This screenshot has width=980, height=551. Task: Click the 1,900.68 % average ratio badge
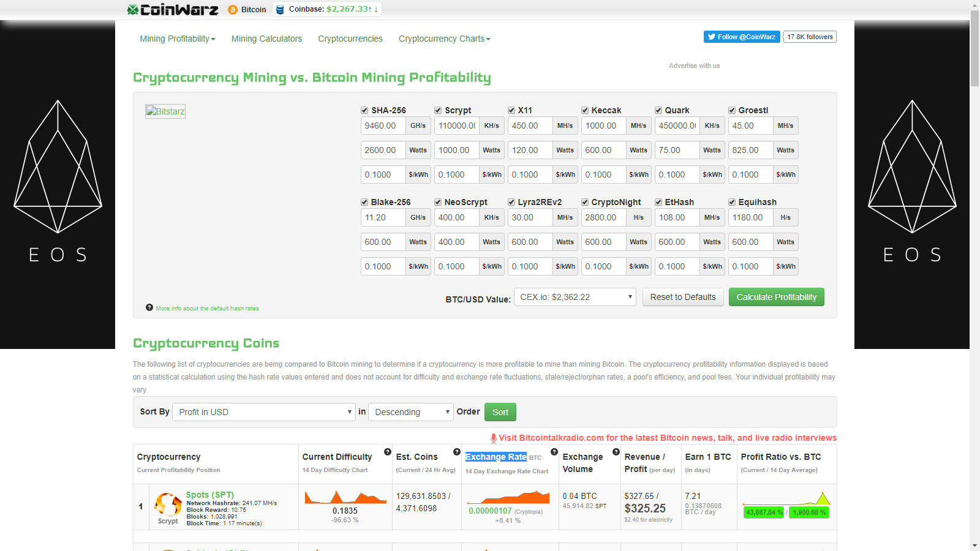(x=809, y=512)
